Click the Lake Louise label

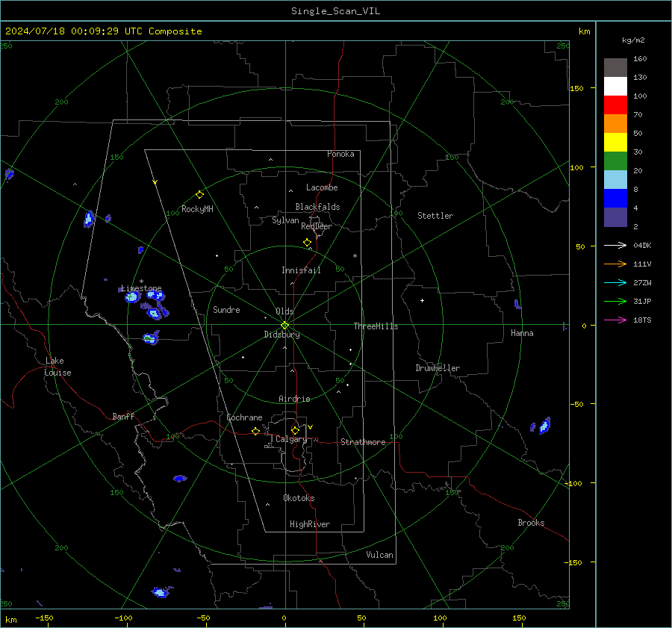point(57,367)
